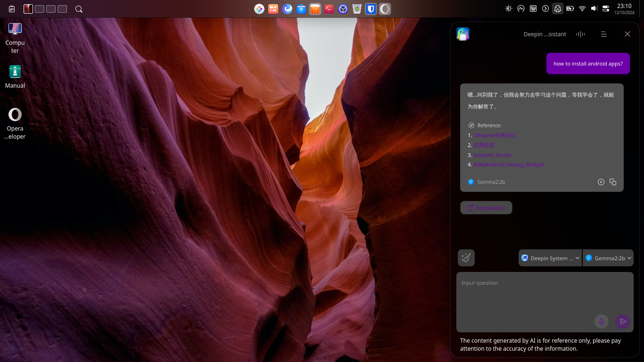Expand the Gemma2:2b model dropdown
Image resolution: width=644 pixels, height=362 pixels.
pyautogui.click(x=608, y=258)
